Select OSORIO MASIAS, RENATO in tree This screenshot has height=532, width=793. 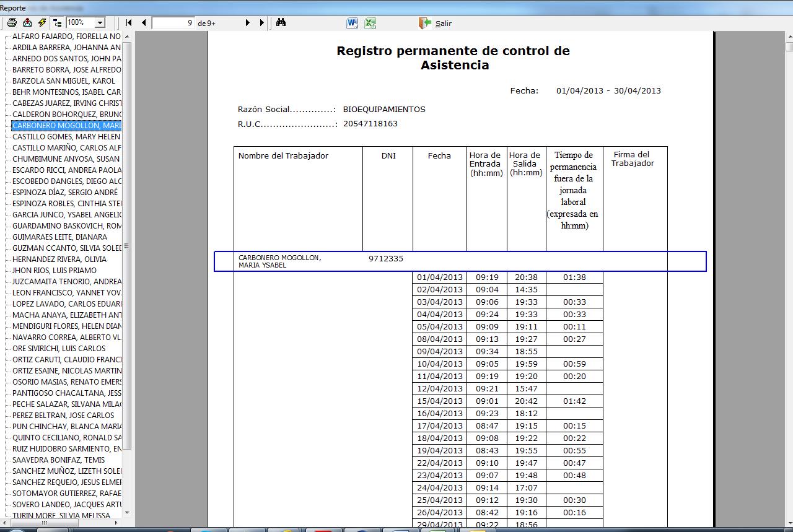coord(66,382)
